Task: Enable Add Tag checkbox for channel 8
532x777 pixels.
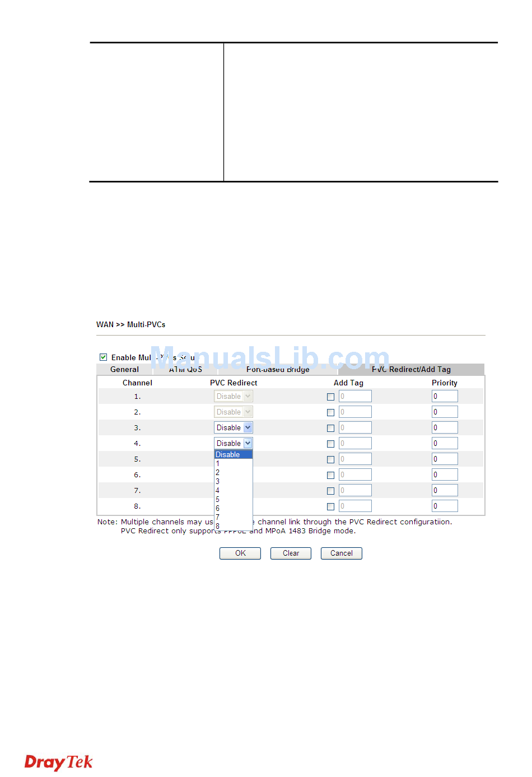Action: point(330,506)
